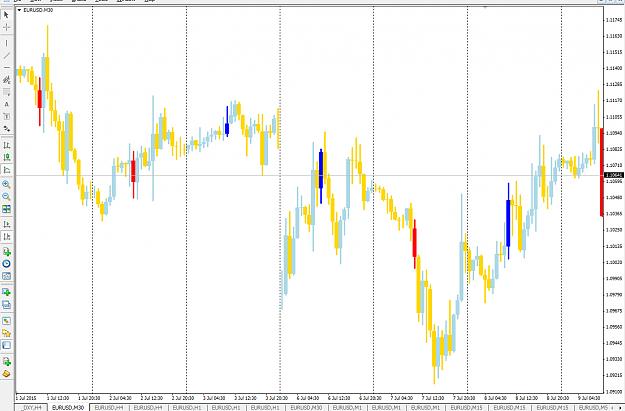Image resolution: width=625 pixels, height=411 pixels.
Task: Launch the MetaEditor icon
Action: tap(6, 374)
